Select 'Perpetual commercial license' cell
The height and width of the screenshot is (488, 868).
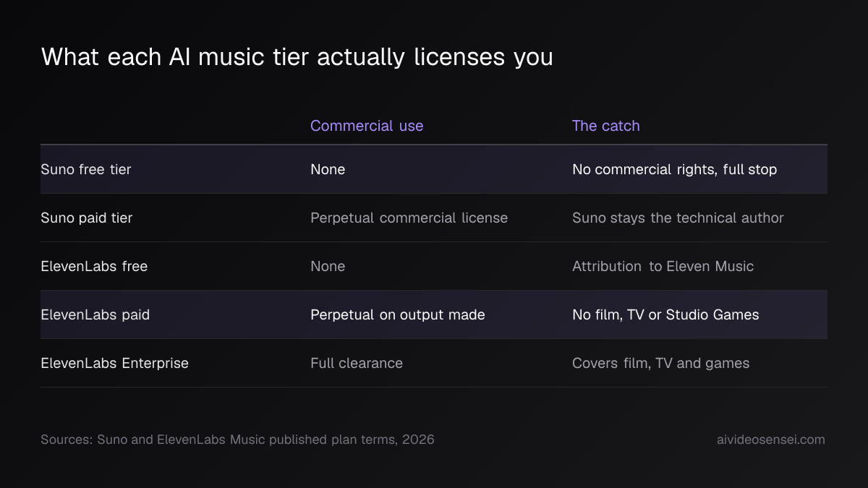point(409,218)
